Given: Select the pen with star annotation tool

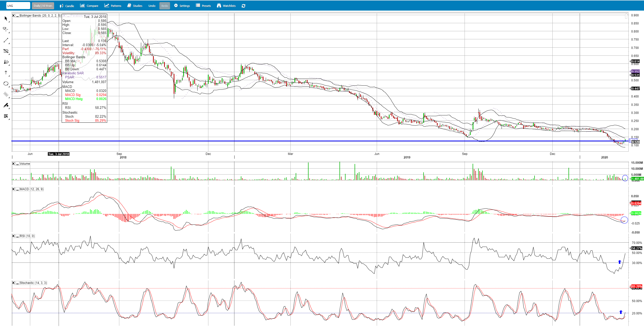Looking at the screenshot, I should tap(6, 105).
